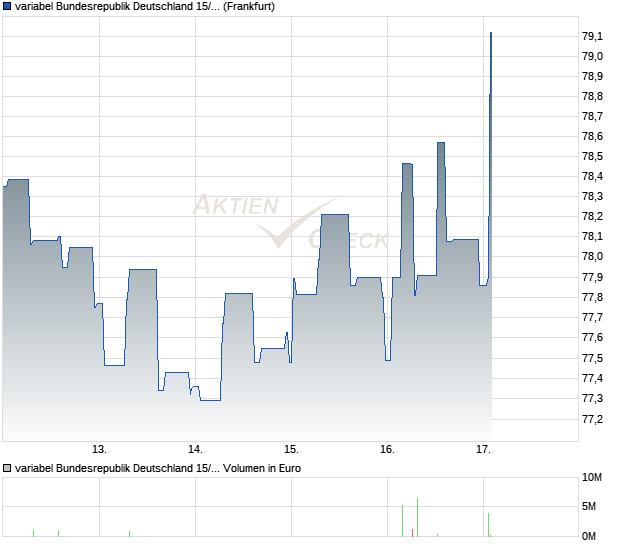
Task: Click the blue price series legend square
Action: [x=7, y=7]
